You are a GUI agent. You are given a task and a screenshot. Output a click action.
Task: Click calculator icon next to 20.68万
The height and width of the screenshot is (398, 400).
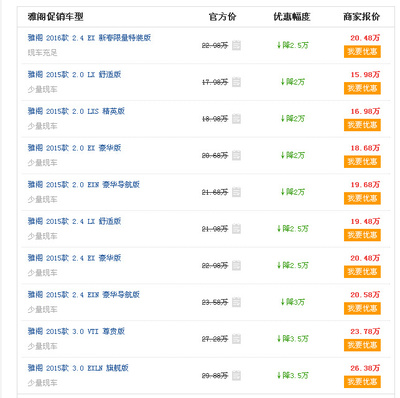[x=236, y=155]
